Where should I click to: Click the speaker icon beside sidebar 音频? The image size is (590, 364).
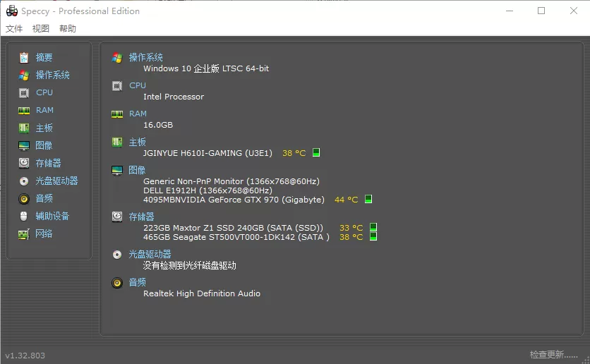pos(24,198)
